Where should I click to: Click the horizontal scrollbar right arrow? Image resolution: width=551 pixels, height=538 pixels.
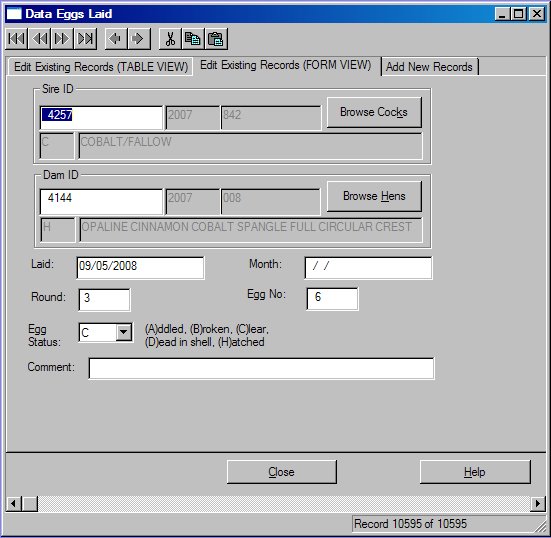[x=538, y=504]
